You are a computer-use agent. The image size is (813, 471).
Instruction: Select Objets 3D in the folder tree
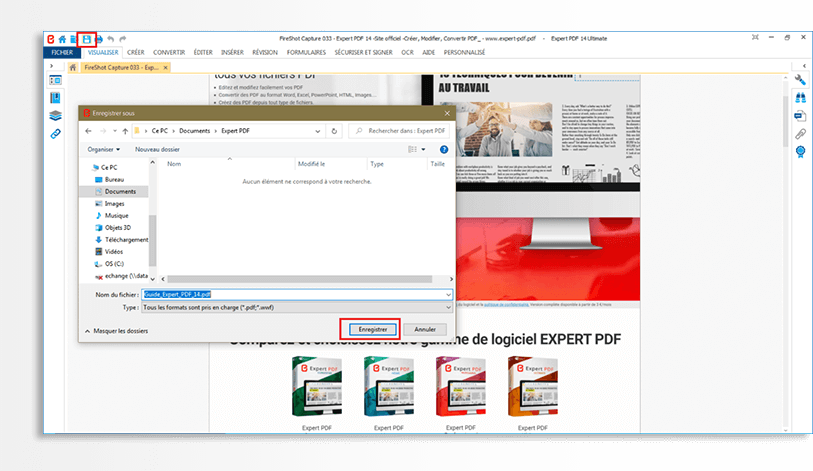point(117,228)
